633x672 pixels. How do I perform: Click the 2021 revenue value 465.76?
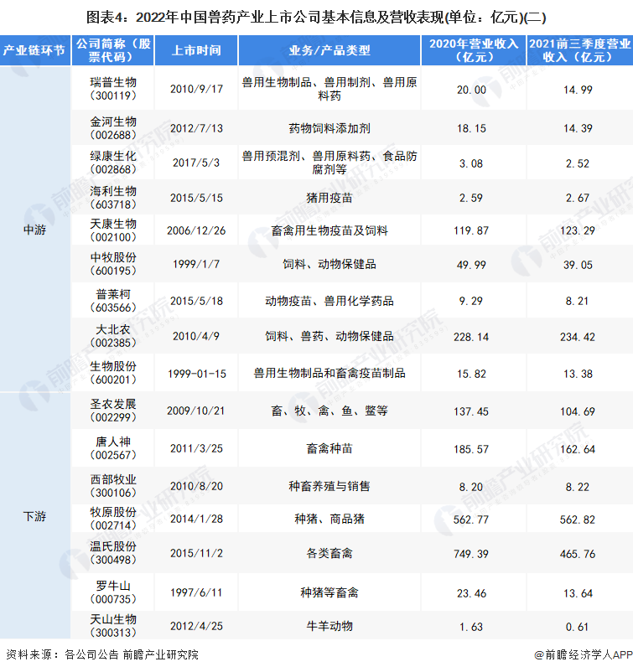(x=578, y=554)
